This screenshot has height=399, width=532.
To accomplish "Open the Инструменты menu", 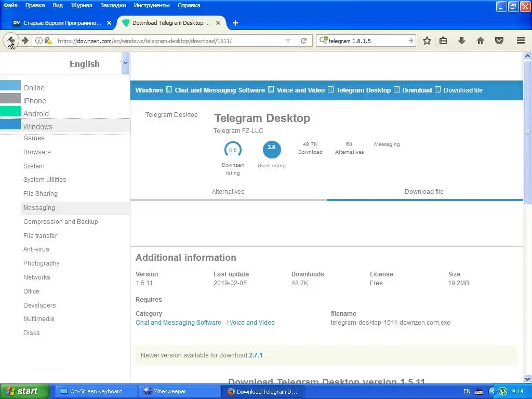I will (152, 5).
